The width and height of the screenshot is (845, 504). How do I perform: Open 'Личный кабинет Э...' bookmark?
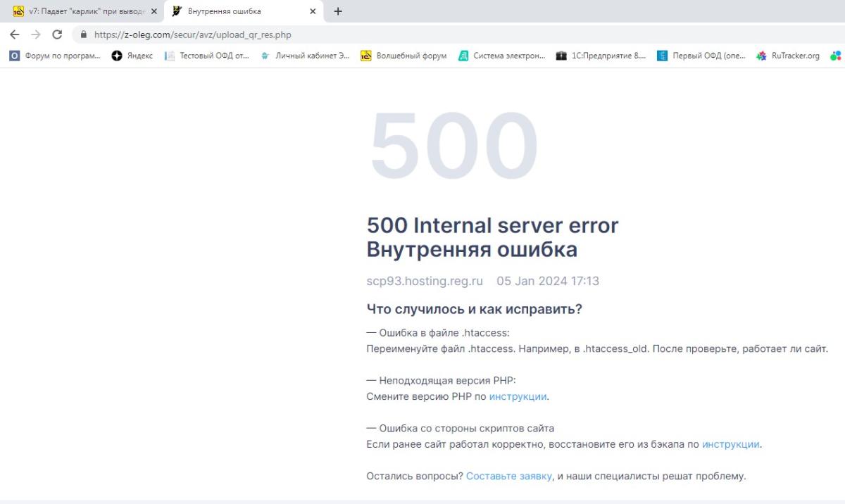click(x=306, y=56)
